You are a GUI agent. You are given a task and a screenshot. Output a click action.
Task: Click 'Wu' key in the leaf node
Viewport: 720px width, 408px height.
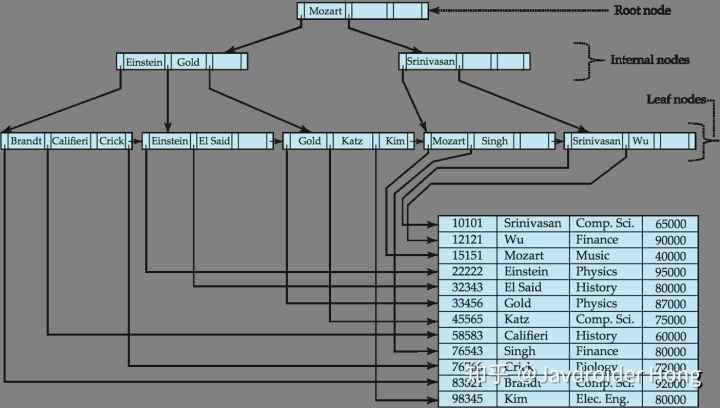click(640, 141)
